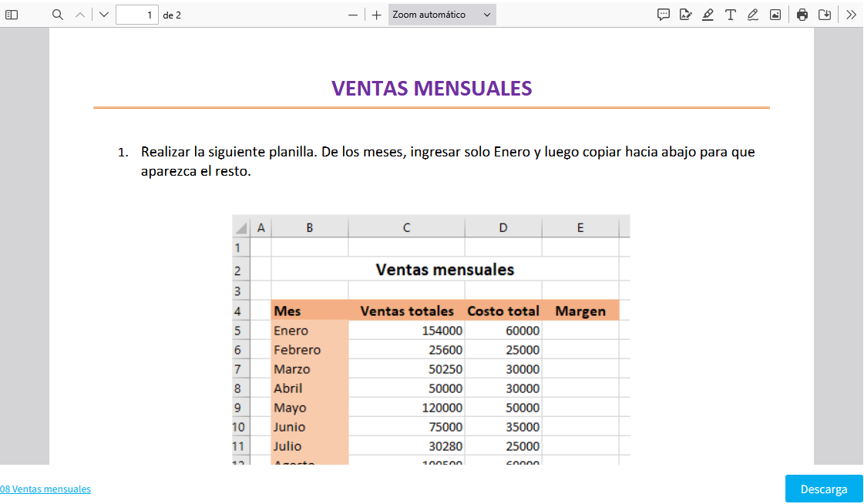Screen dimensions: 864x504
Task: Zoom out with the minus button
Action: pos(353,15)
